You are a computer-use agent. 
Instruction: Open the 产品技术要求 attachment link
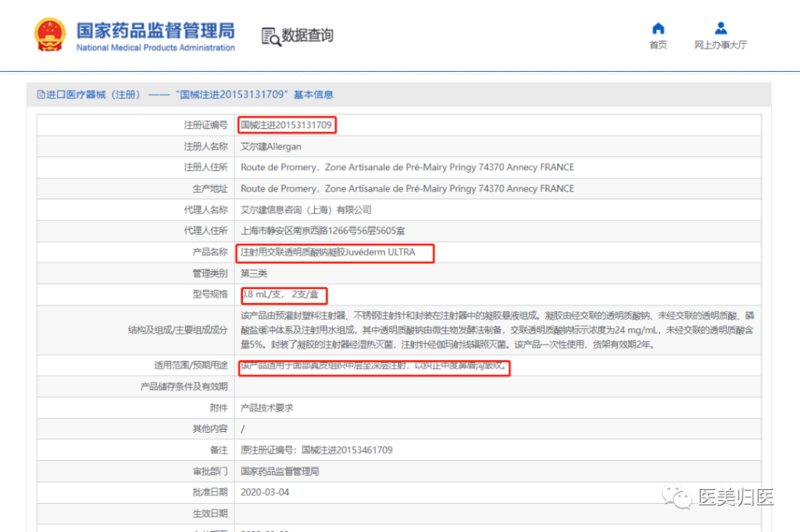click(x=267, y=408)
